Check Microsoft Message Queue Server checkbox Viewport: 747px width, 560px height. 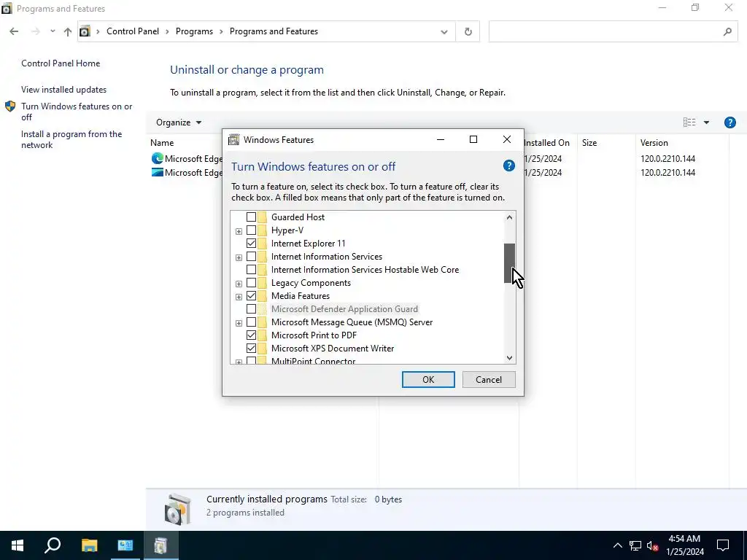tap(251, 322)
